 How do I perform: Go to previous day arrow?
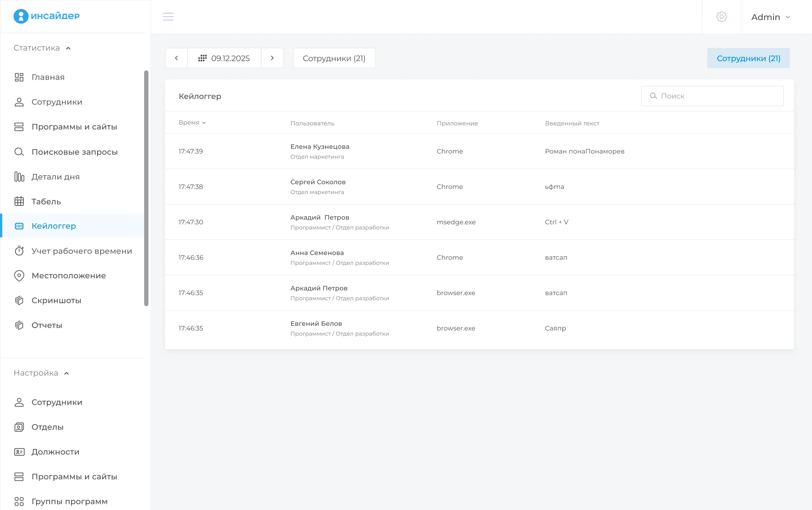176,58
